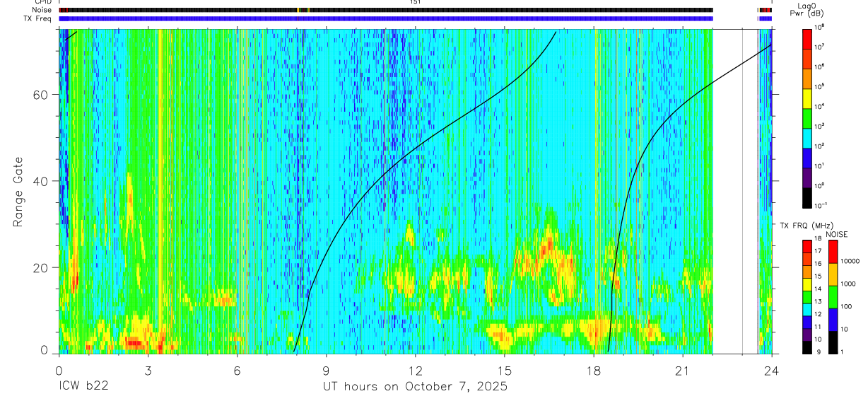Click the 100 label in NOISE legend
Image resolution: width=868 pixels, height=401 pixels.
[847, 306]
